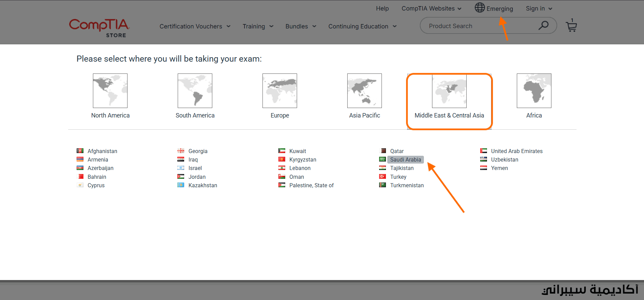The height and width of the screenshot is (300, 644).
Task: Click the CompTIA Store logo
Action: (x=99, y=28)
